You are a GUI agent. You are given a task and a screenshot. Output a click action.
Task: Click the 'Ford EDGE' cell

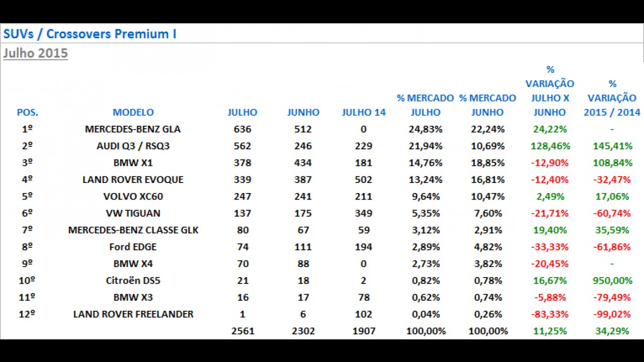133,247
